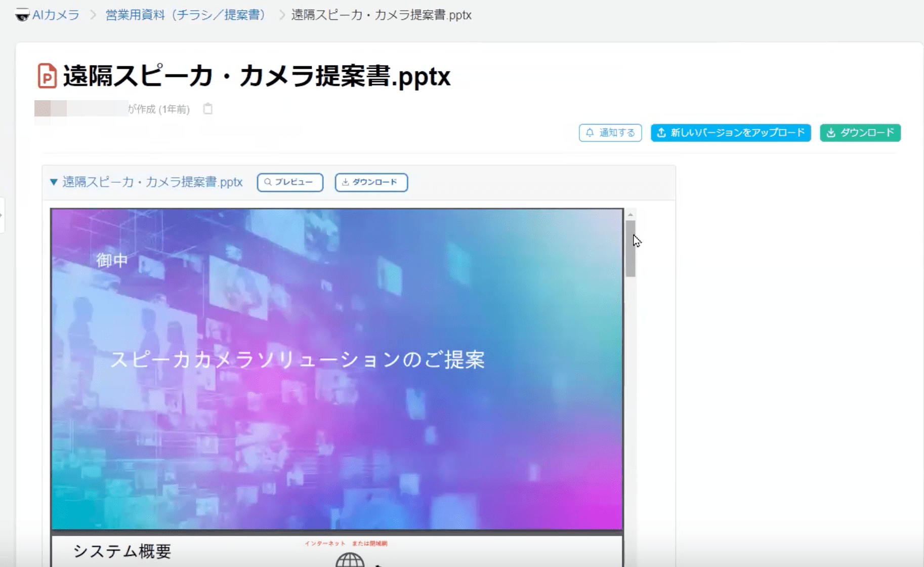The height and width of the screenshot is (567, 924).
Task: Open the presentation with the プレビュー button
Action: coord(290,182)
